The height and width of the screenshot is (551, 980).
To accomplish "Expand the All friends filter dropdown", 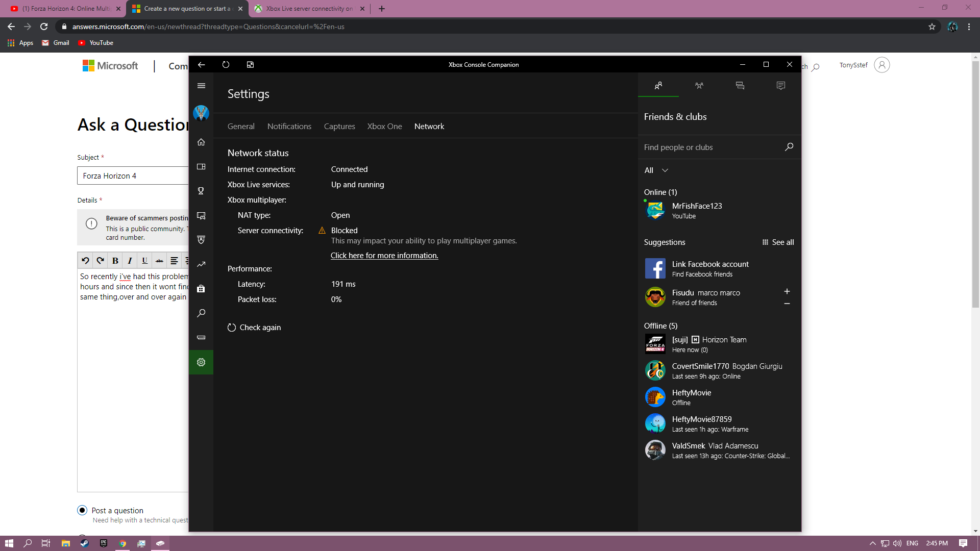I will click(656, 170).
